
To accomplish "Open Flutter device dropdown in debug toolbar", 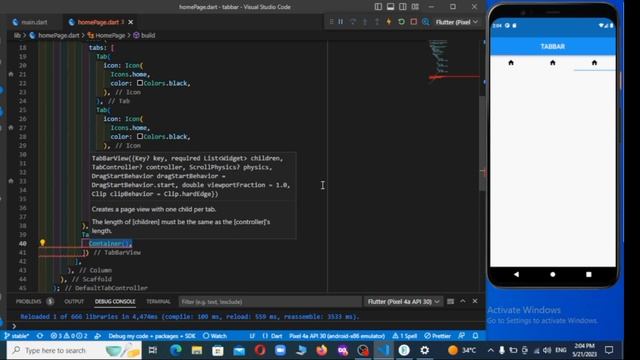I will tap(457, 22).
